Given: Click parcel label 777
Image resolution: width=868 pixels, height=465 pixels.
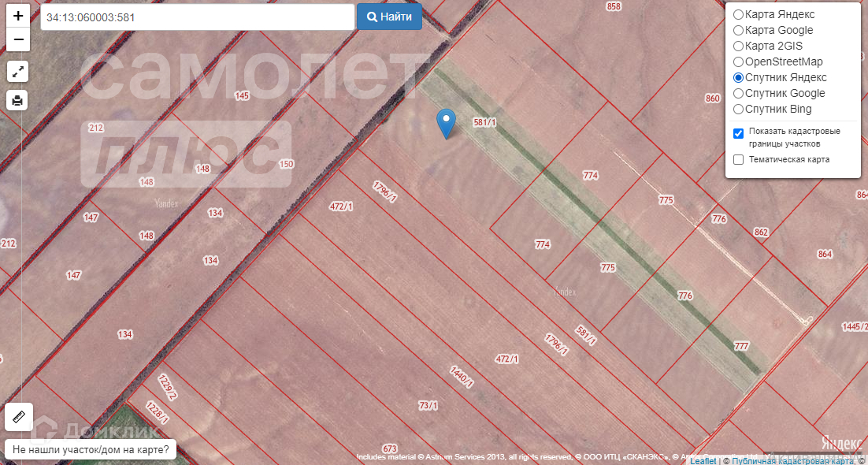Looking at the screenshot, I should coord(741,346).
